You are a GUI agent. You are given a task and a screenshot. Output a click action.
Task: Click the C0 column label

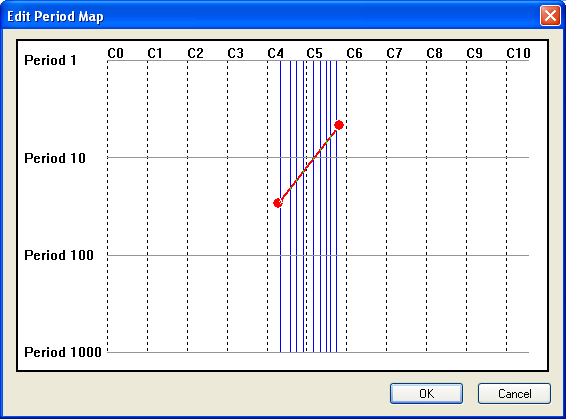pyautogui.click(x=116, y=53)
